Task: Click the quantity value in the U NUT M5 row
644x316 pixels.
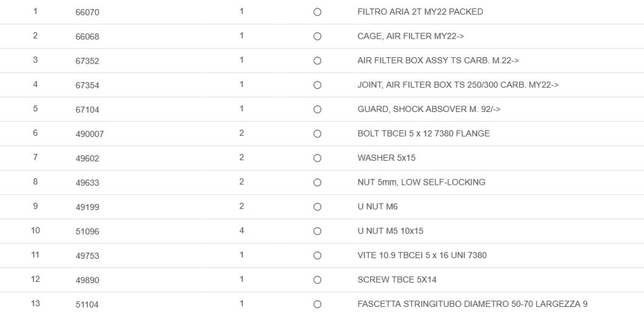Action: pyautogui.click(x=241, y=230)
